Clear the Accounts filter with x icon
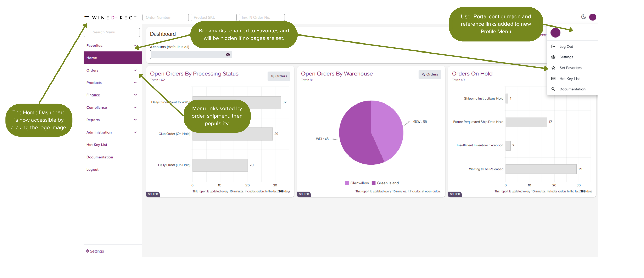This screenshot has height=278, width=644. pos(228,55)
